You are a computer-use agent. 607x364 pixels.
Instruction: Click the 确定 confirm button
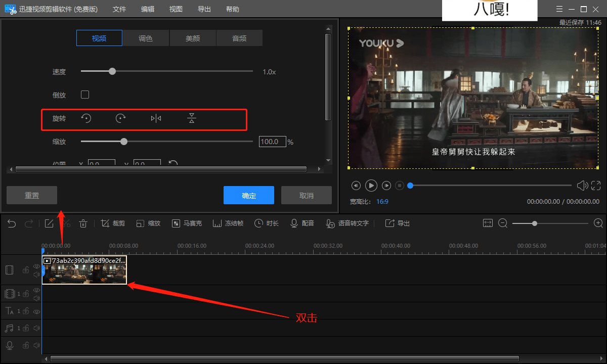click(x=249, y=195)
